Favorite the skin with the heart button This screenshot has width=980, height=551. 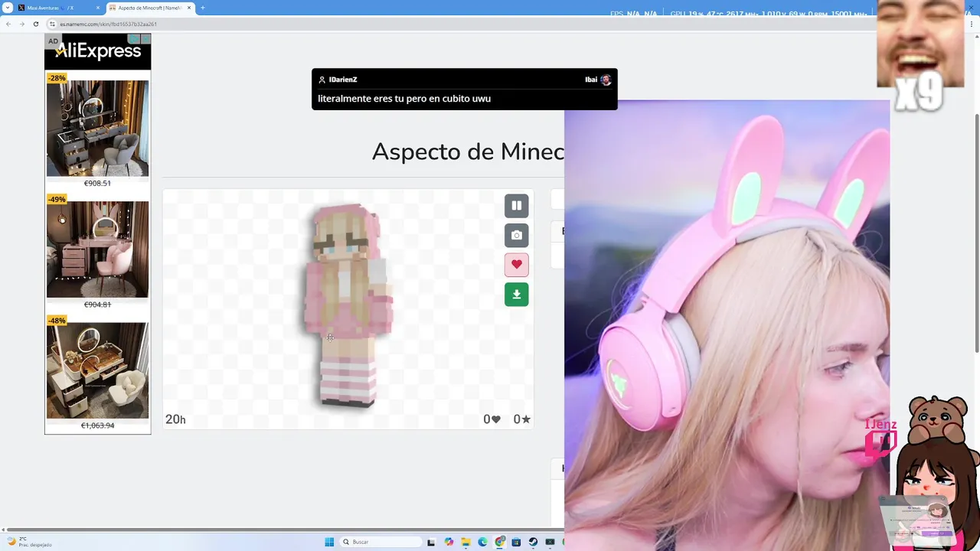pyautogui.click(x=516, y=265)
